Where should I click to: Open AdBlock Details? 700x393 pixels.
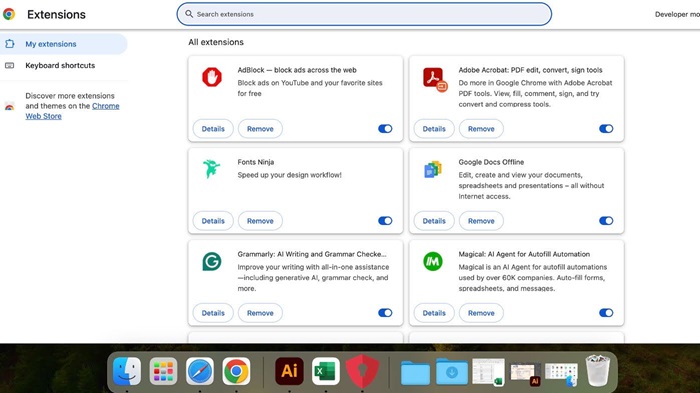click(213, 129)
